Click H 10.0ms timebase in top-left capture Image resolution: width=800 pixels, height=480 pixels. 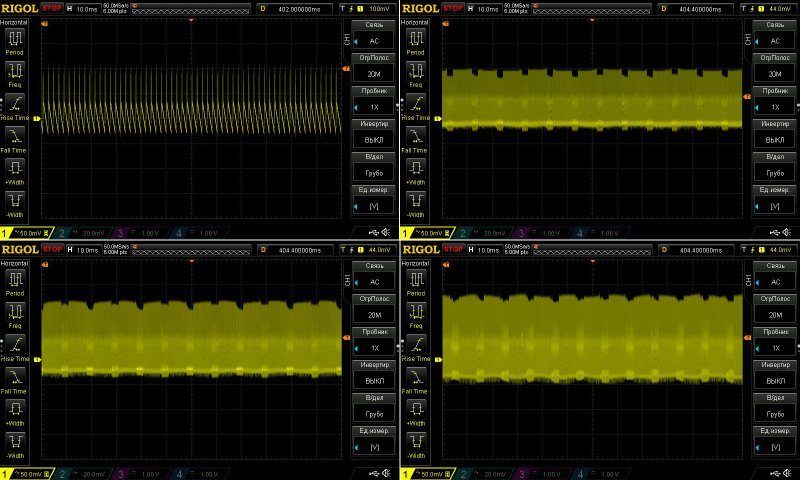click(x=82, y=9)
